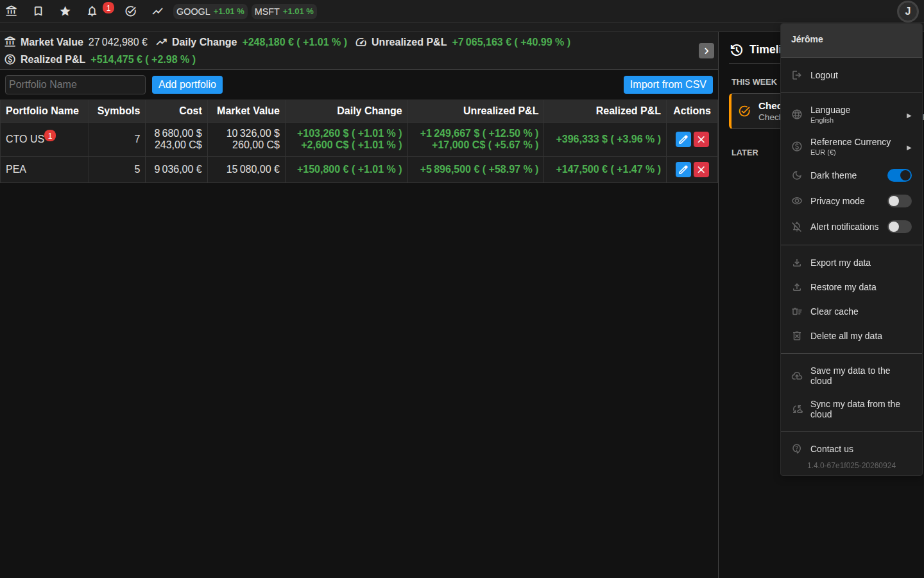Click the orange check icon in timeline card
The height and width of the screenshot is (578, 924).
tap(744, 111)
